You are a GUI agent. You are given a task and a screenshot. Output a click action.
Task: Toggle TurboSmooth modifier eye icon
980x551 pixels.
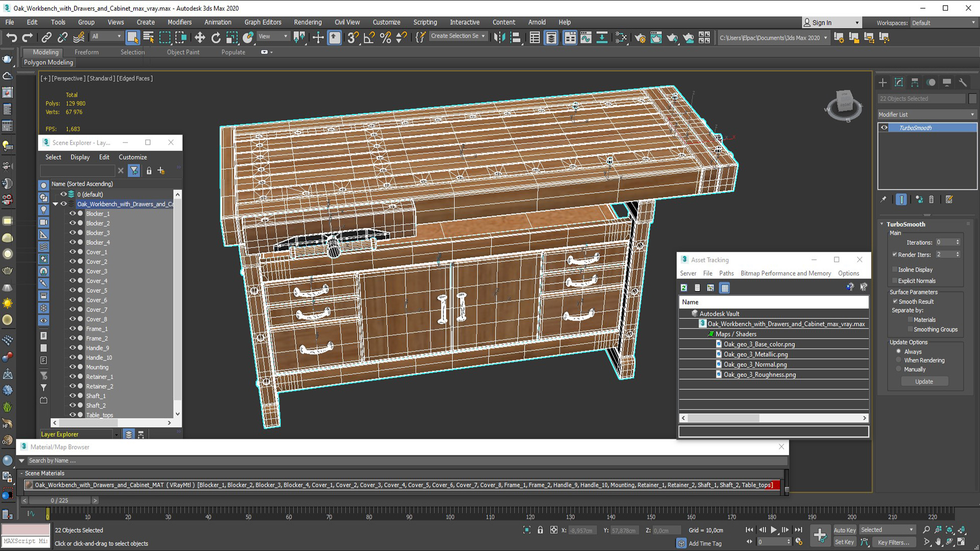point(884,128)
